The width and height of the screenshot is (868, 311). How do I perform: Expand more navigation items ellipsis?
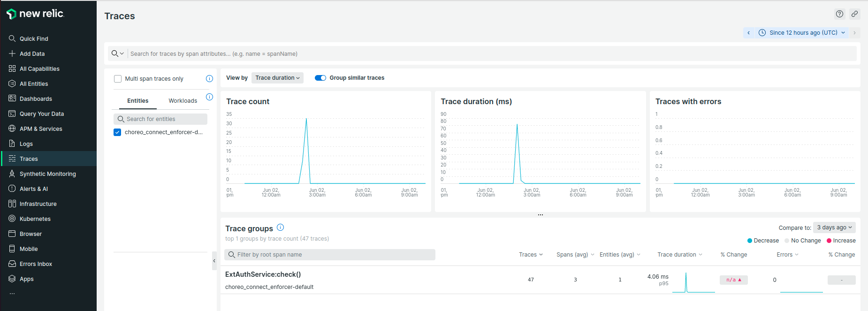12,294
